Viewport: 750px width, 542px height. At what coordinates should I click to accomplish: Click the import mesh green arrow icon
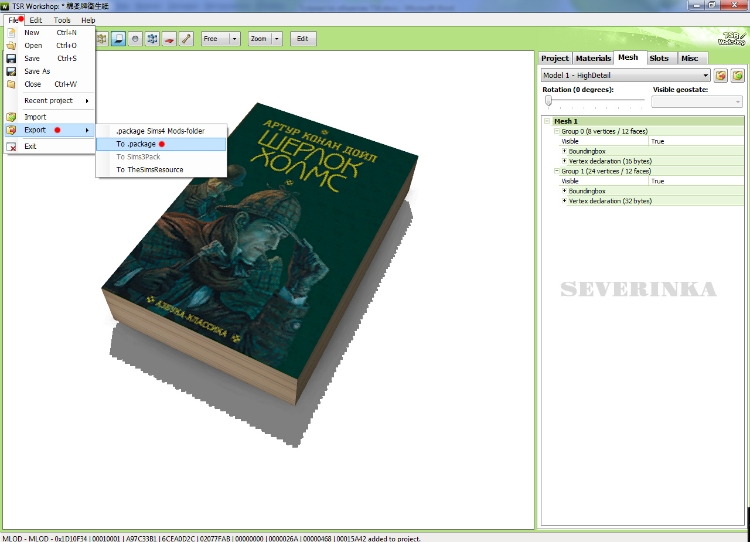coord(738,76)
